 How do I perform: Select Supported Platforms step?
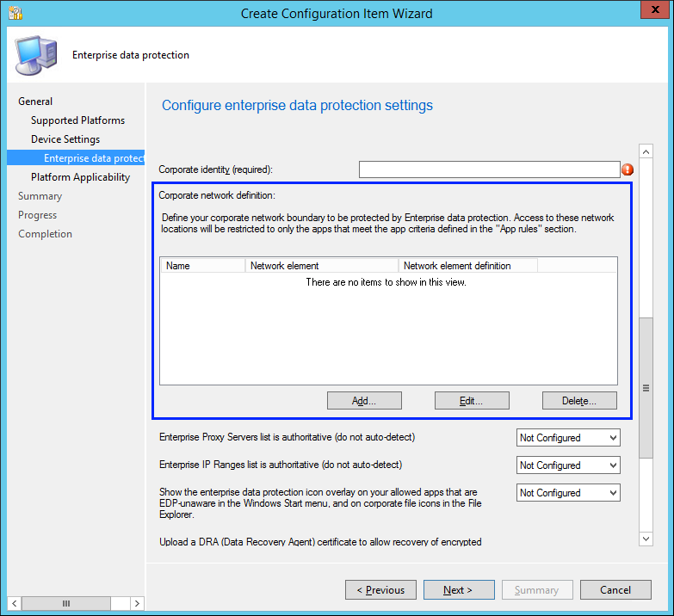(x=77, y=120)
